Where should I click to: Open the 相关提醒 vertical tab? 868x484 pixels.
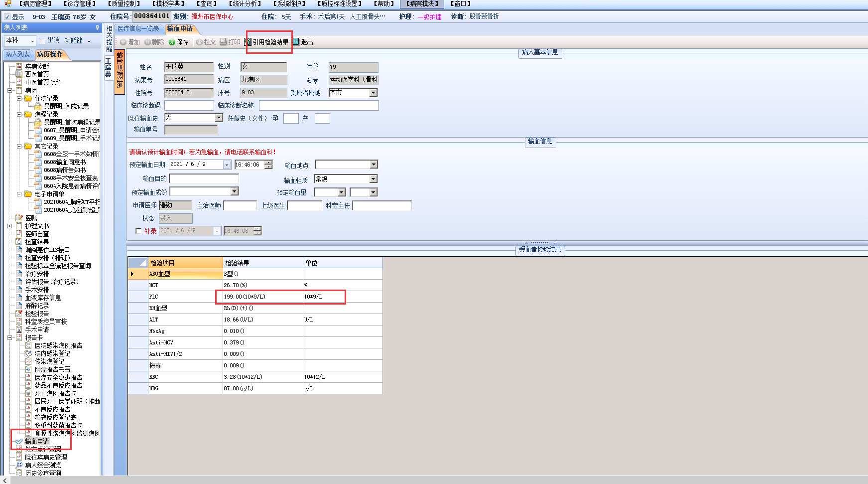109,39
